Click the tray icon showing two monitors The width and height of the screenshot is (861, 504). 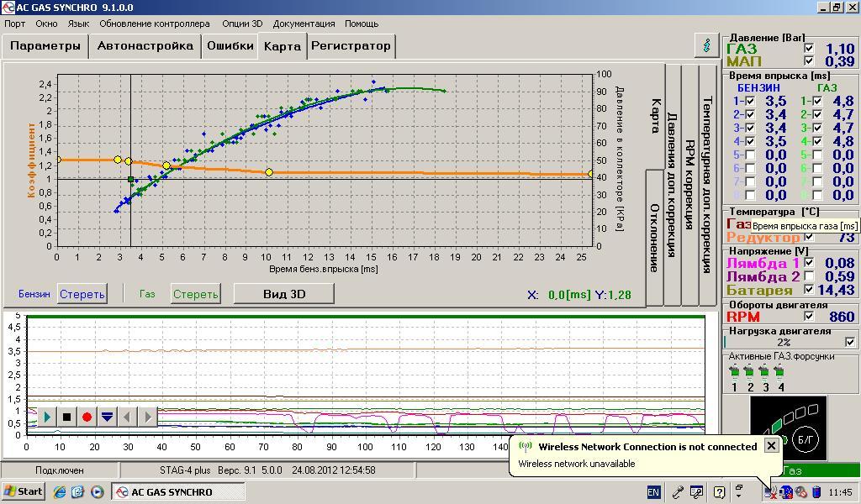(x=786, y=492)
